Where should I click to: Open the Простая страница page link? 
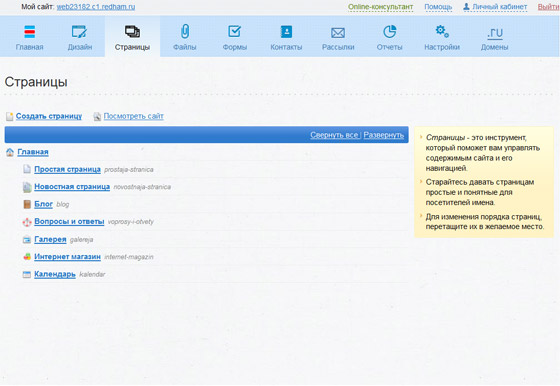[67, 169]
